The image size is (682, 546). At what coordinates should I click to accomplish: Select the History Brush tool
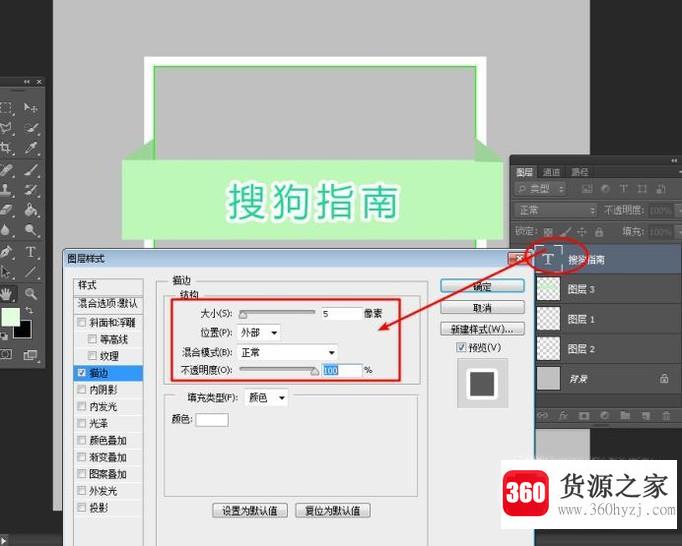[30, 190]
